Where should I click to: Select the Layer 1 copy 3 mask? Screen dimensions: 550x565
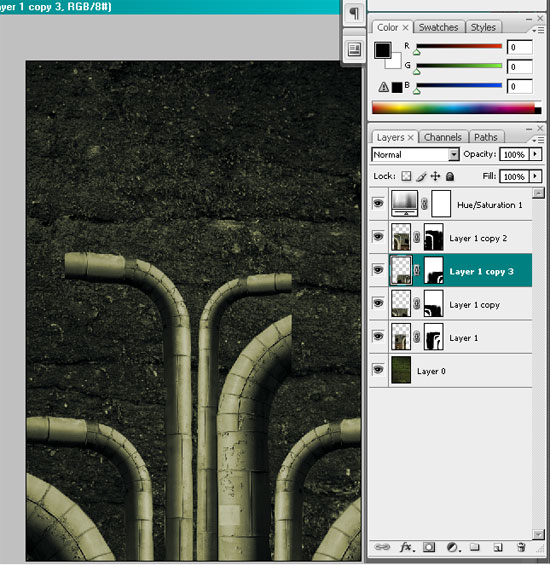434,270
